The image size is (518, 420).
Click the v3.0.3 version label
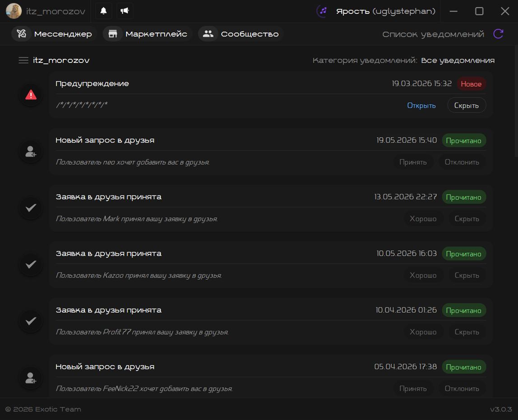[x=501, y=409]
